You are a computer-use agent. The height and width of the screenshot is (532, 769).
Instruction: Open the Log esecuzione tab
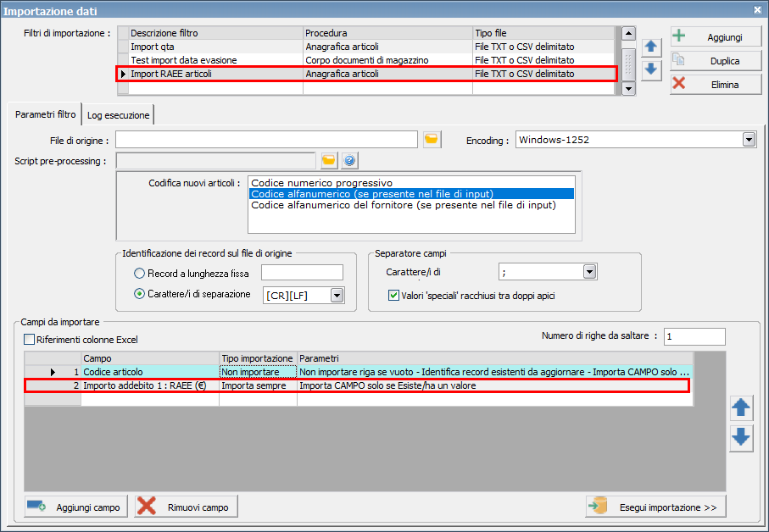118,115
